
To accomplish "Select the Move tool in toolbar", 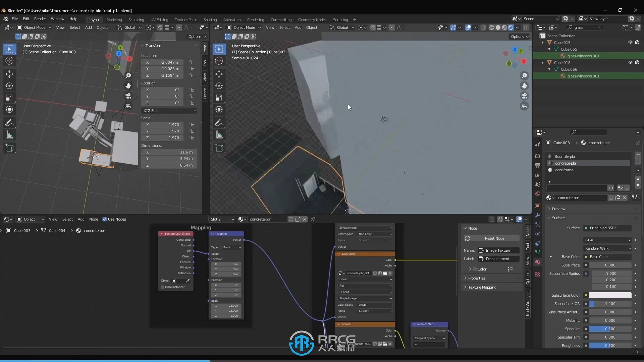I will [x=10, y=73].
